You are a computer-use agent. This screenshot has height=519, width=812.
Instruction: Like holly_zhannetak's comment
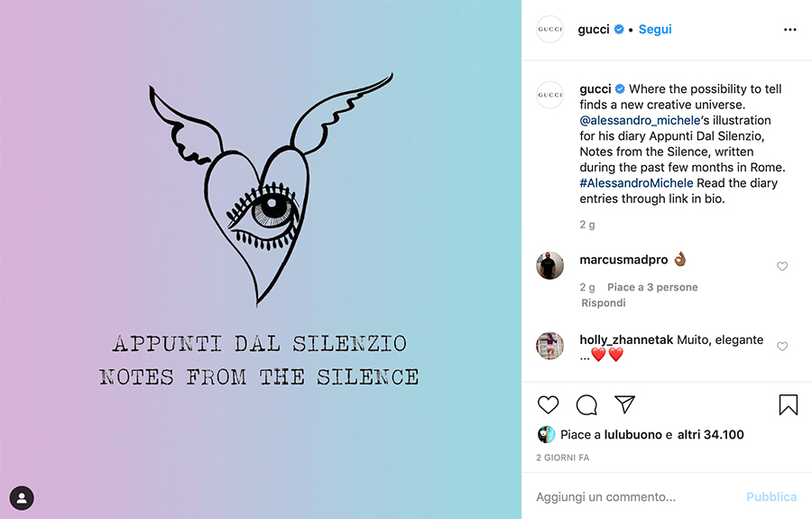[782, 346]
